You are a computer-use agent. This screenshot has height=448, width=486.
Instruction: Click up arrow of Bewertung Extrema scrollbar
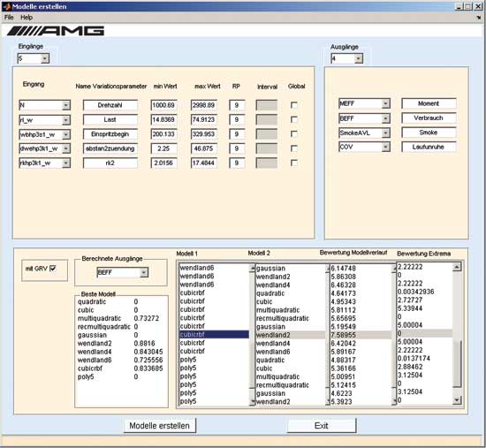(x=457, y=267)
